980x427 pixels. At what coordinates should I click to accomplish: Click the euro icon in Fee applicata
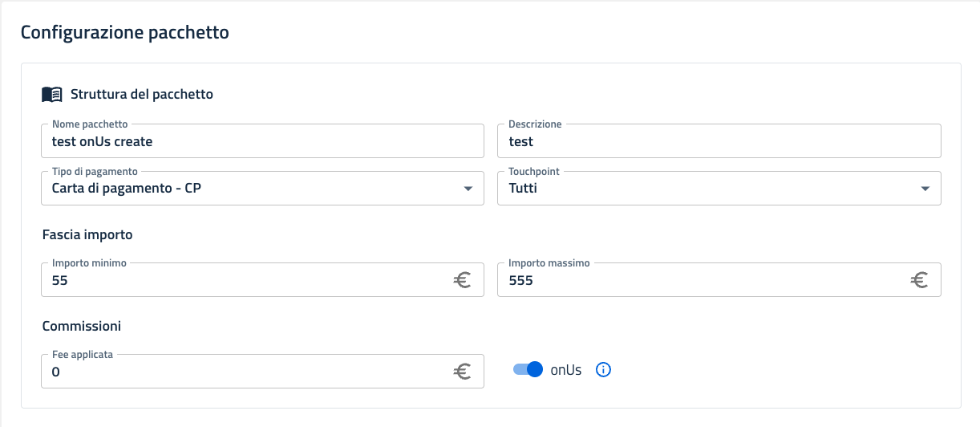click(462, 372)
